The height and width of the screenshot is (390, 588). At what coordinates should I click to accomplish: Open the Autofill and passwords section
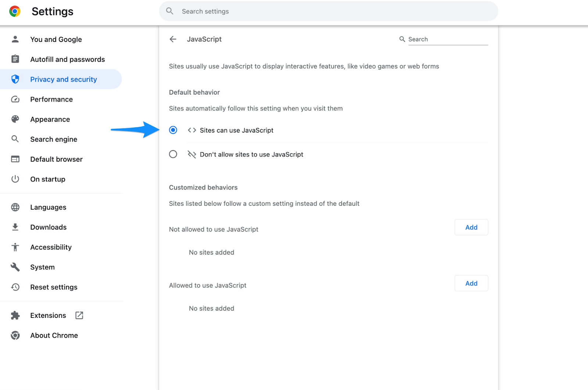point(67,59)
